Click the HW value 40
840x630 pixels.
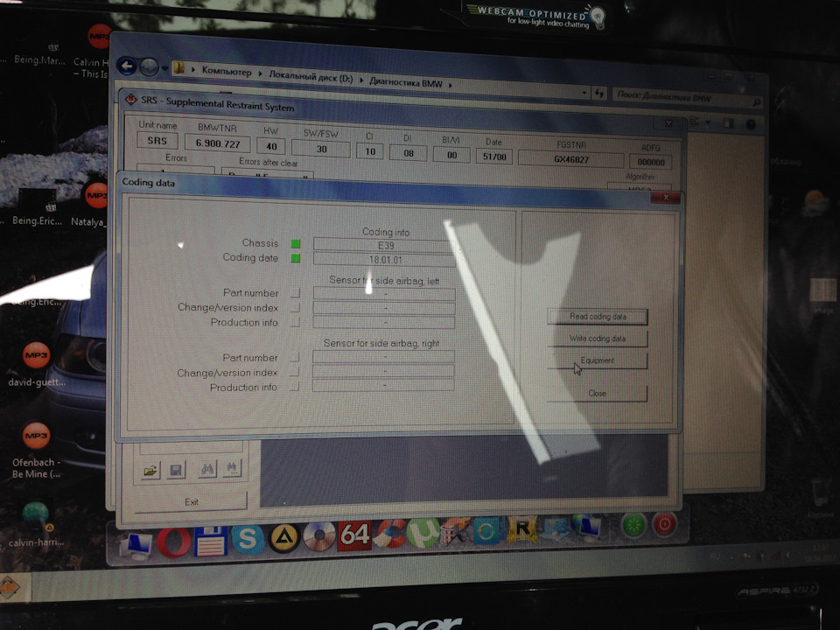coord(271,146)
